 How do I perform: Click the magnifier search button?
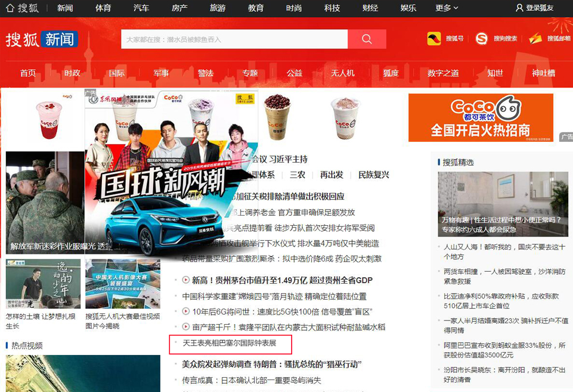(x=367, y=39)
